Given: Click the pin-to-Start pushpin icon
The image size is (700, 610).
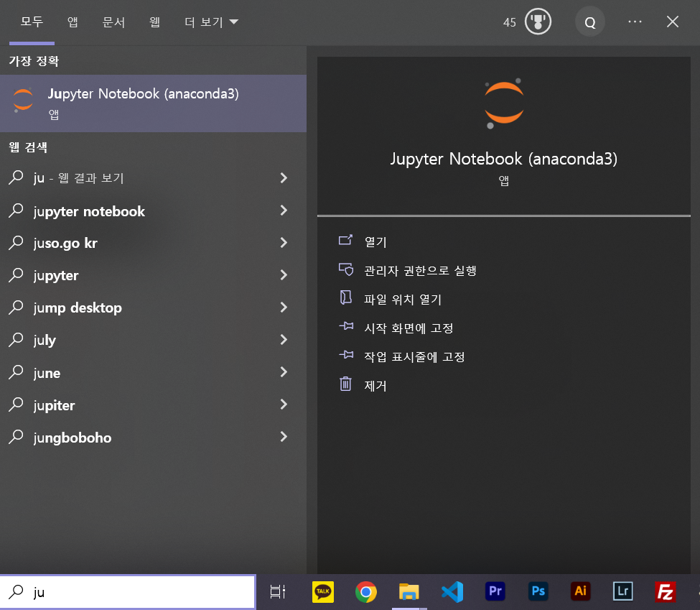Looking at the screenshot, I should click(346, 326).
